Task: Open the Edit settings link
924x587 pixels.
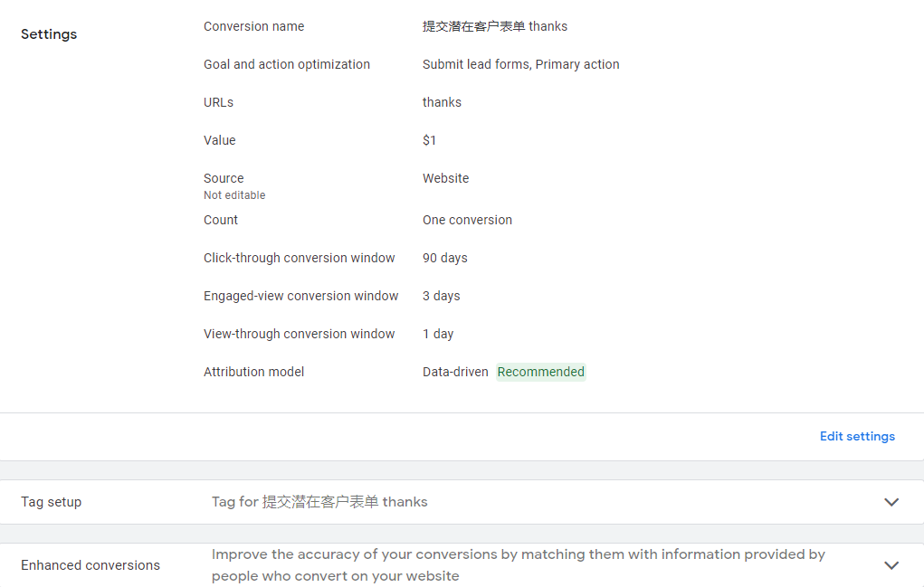Action: point(857,437)
